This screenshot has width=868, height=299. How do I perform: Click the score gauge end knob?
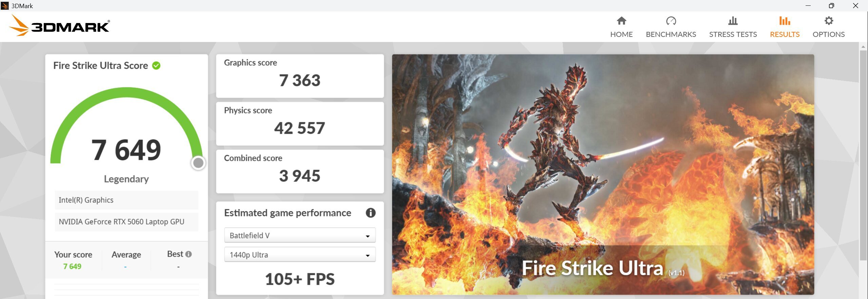coord(198,163)
